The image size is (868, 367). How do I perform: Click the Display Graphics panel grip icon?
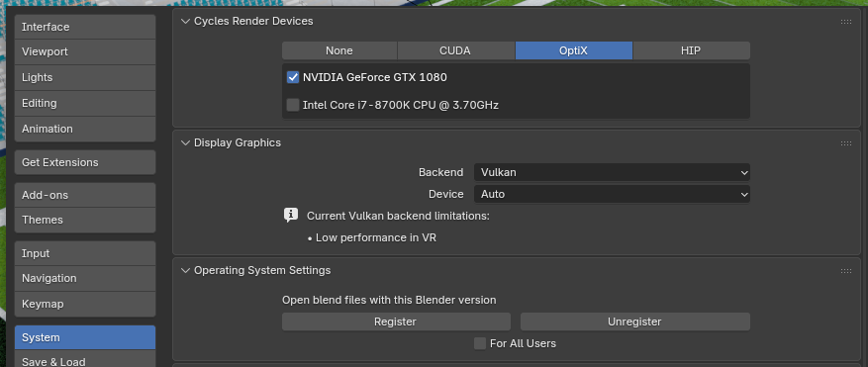coord(846,143)
